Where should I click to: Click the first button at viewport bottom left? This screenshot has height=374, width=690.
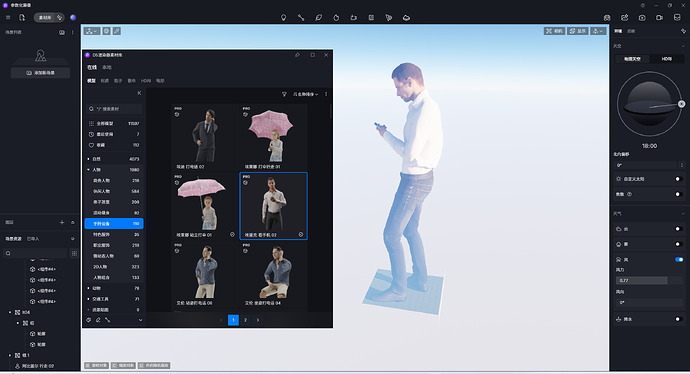click(x=96, y=366)
